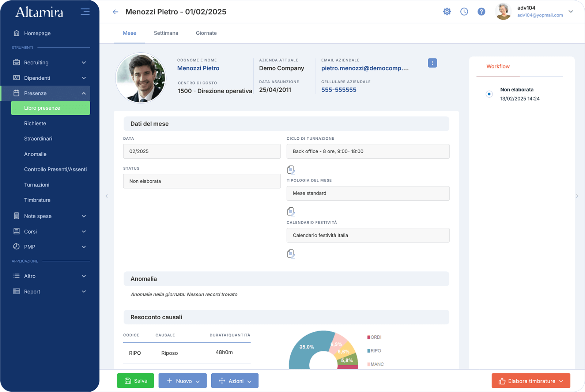Image resolution: width=585 pixels, height=392 pixels.
Task: Open the user account dropdown chevron
Action: [571, 11]
